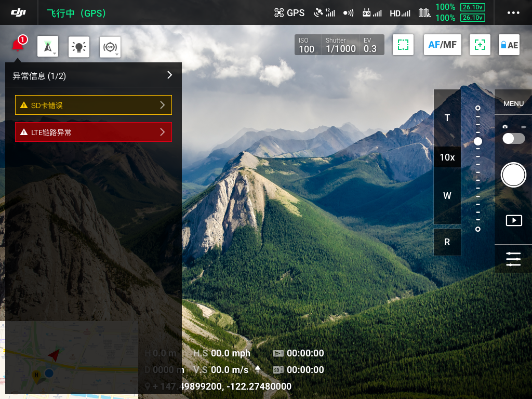Viewport: 532px width, 399px height.
Task: Click the red alert bell icon
Action: click(x=18, y=46)
